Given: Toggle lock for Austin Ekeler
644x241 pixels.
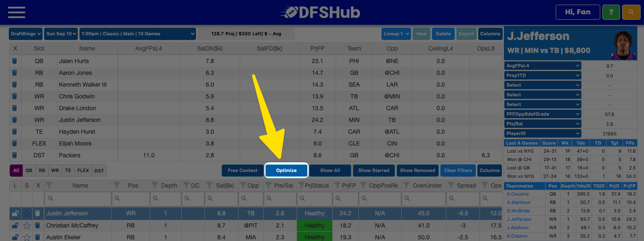Looking at the screenshot, I should point(15,237).
